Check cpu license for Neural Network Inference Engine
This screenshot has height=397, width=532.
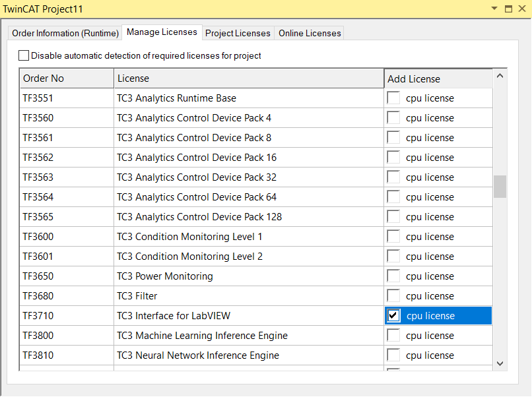pos(393,355)
